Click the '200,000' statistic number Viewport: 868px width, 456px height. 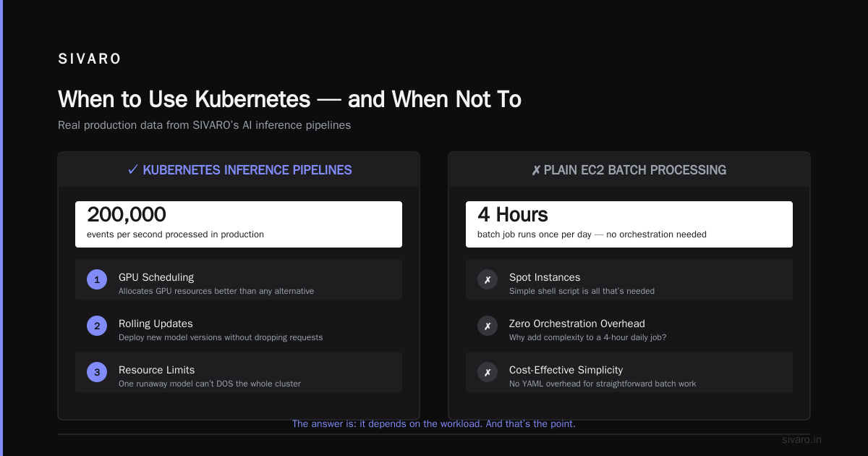click(127, 215)
